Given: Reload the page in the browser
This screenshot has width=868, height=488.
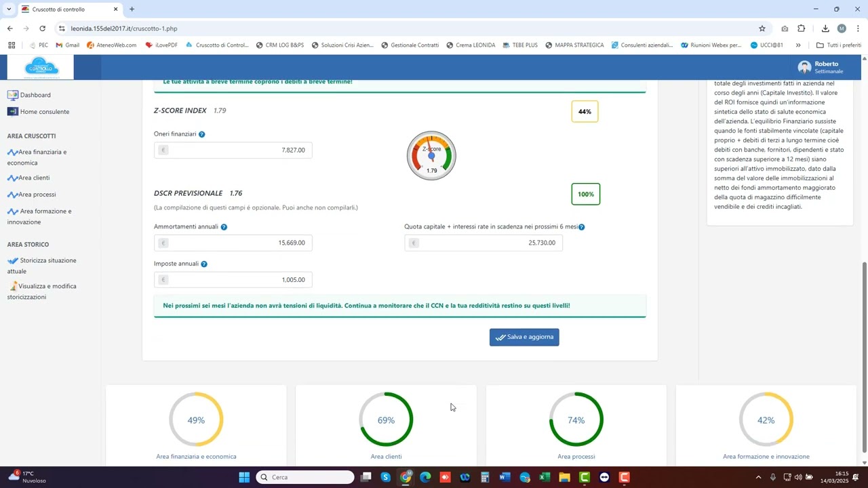Looking at the screenshot, I should 43,28.
